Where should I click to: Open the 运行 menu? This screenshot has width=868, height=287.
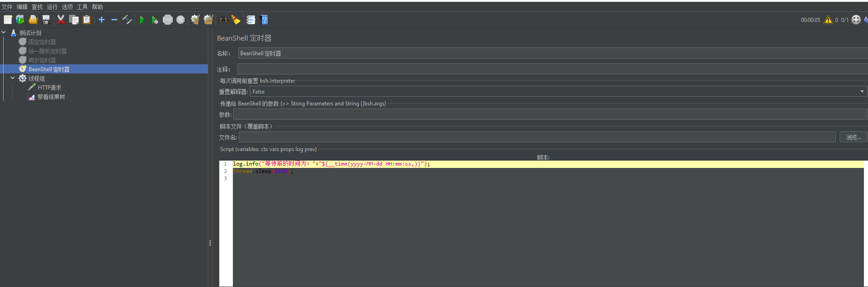tap(52, 7)
